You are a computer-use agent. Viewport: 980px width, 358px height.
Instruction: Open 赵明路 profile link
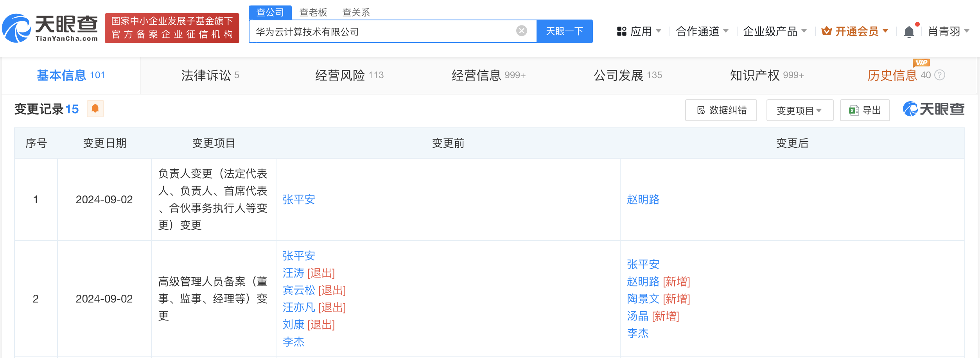tap(643, 200)
